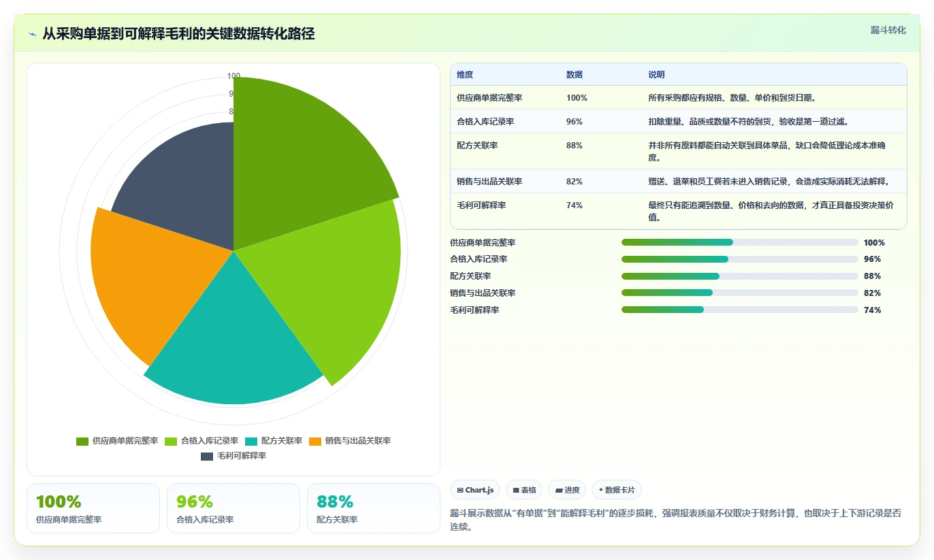The height and width of the screenshot is (560, 934).
Task: Click the Chart.js tag chip
Action: [x=475, y=490]
